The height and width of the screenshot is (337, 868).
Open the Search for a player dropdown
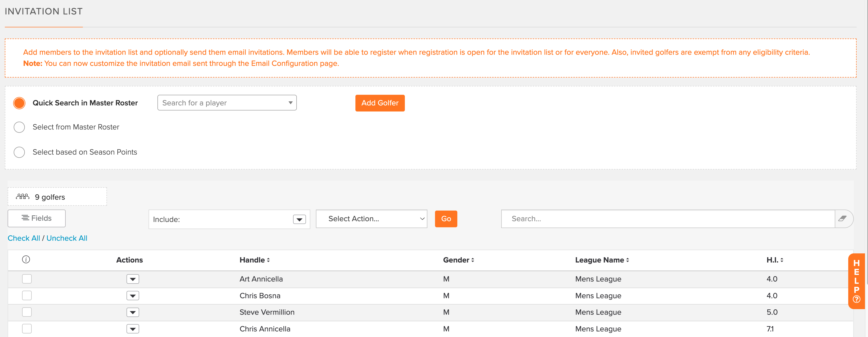point(227,103)
